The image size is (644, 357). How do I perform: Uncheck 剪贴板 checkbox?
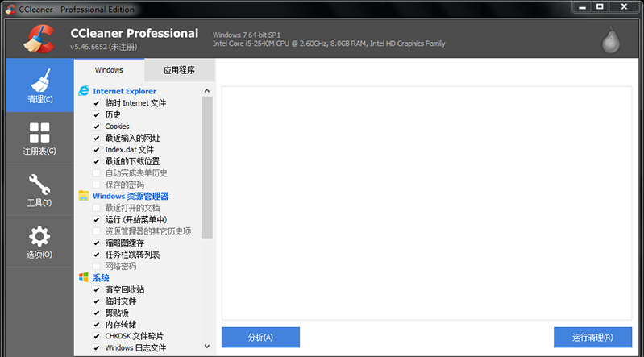(97, 313)
